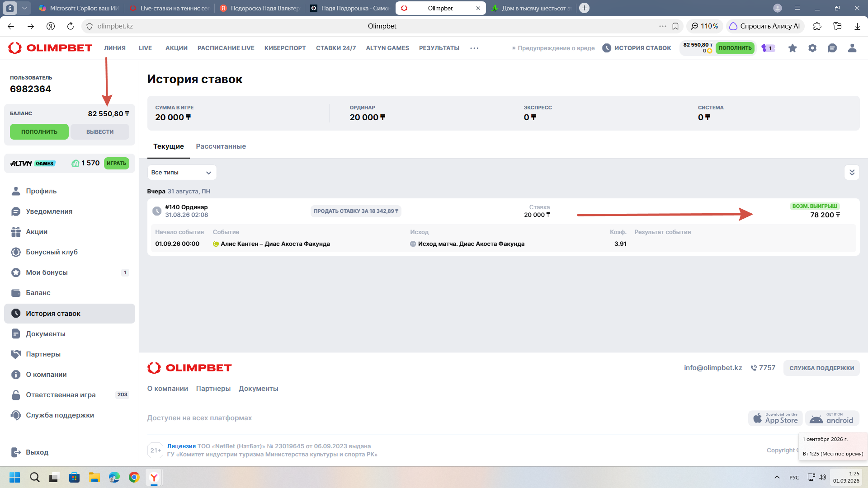Screen dimensions: 868x488
Task: Open the chat messages icon in header
Action: click(832, 48)
